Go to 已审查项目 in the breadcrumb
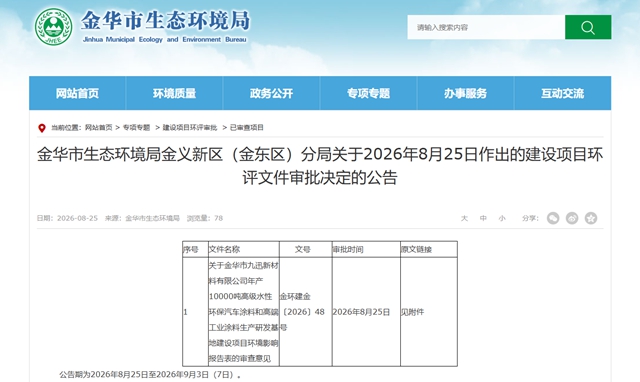The image size is (640, 382). [247, 128]
